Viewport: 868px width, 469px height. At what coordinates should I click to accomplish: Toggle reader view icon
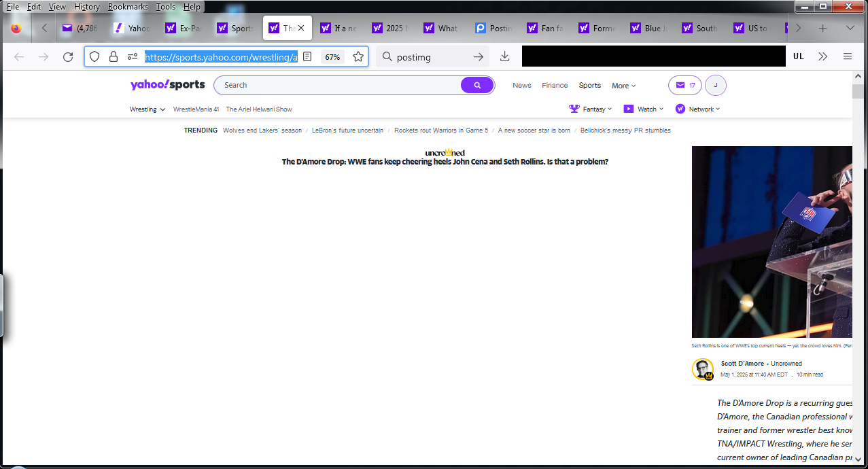308,57
